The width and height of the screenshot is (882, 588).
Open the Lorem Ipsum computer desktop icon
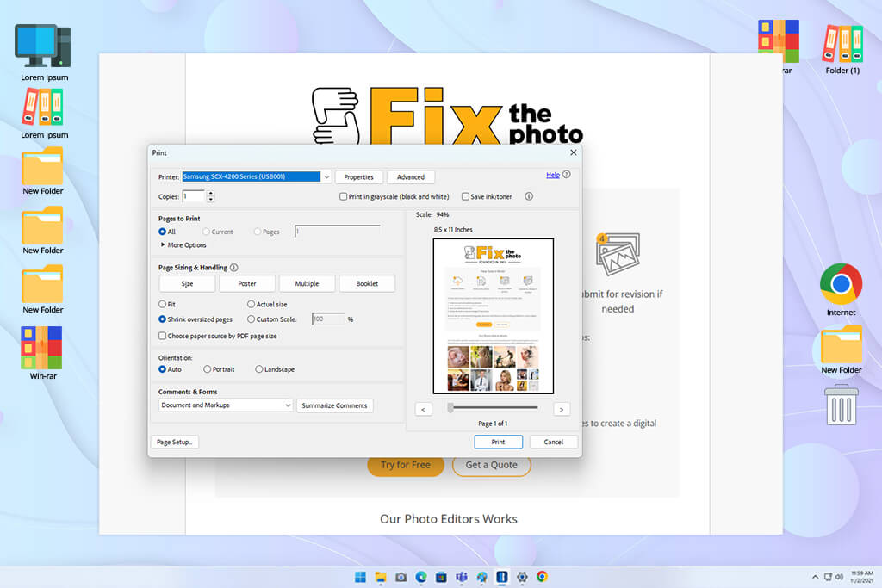[43, 47]
